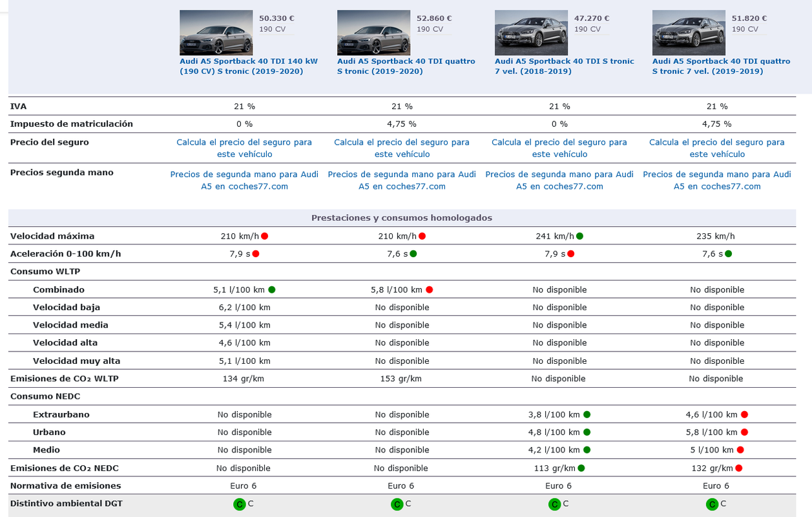The height and width of the screenshot is (517, 812).
Task: Open Audi A5 Sportback 40 TDI 140 kW link
Action: (249, 67)
